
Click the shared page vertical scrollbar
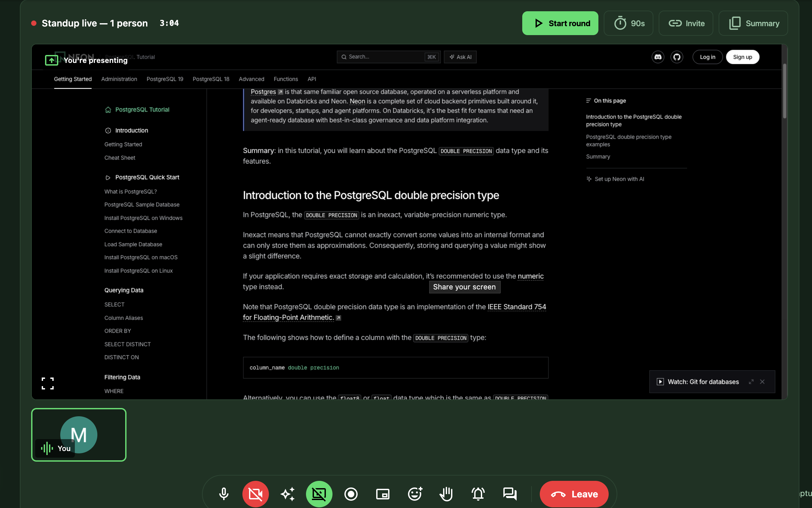click(x=785, y=91)
